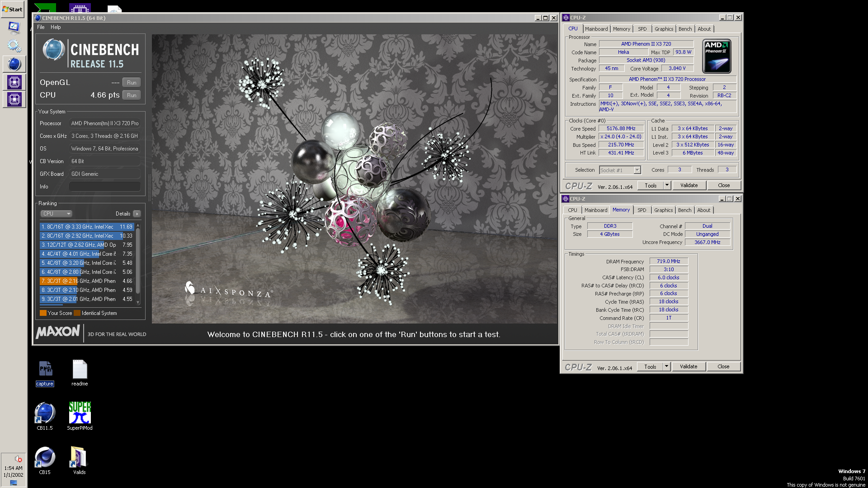Open the Help menu in Cinebench

56,27
